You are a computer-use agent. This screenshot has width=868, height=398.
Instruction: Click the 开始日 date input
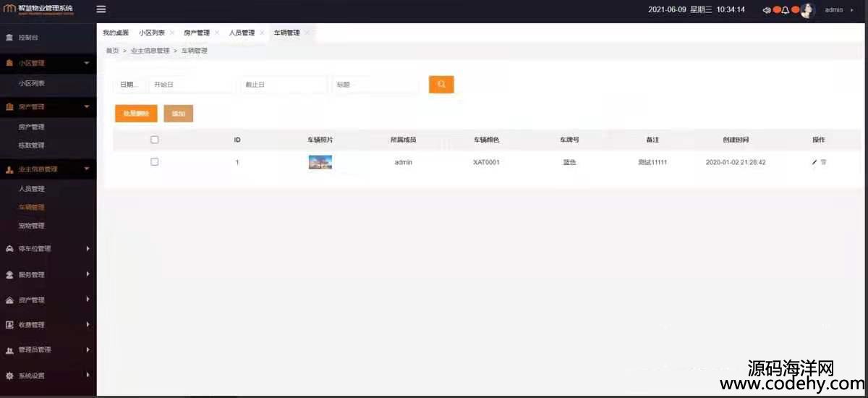pyautogui.click(x=192, y=85)
